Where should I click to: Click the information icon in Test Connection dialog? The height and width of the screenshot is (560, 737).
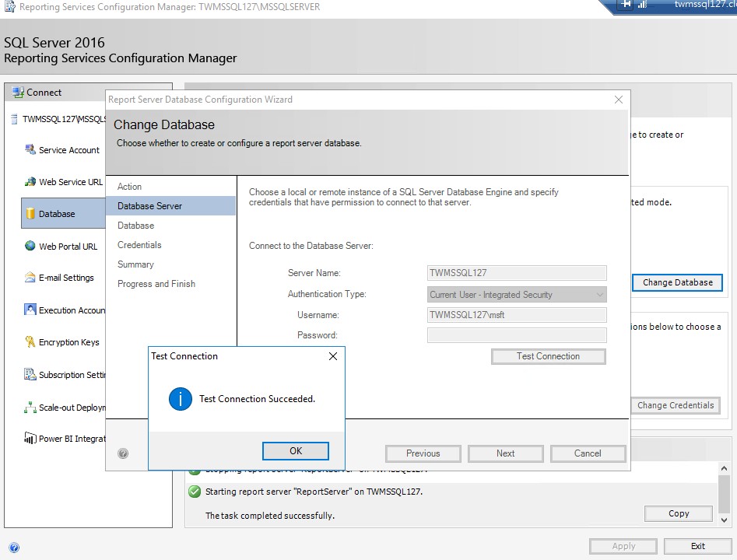point(181,399)
